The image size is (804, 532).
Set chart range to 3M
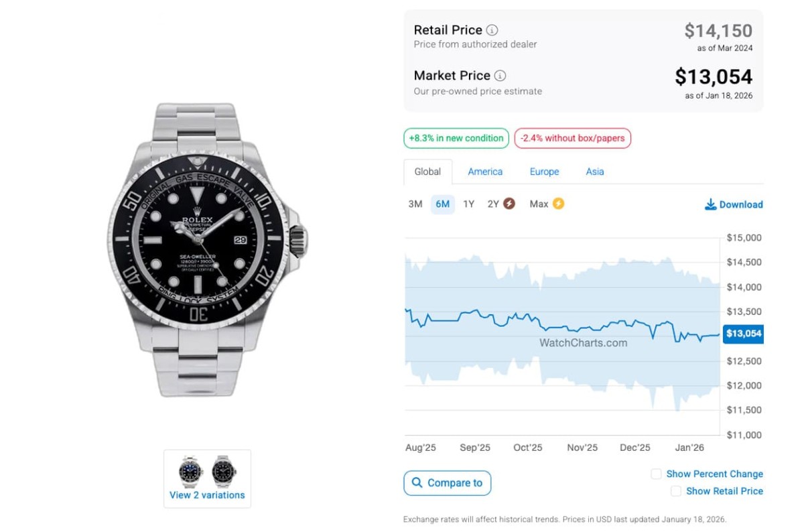(x=415, y=204)
